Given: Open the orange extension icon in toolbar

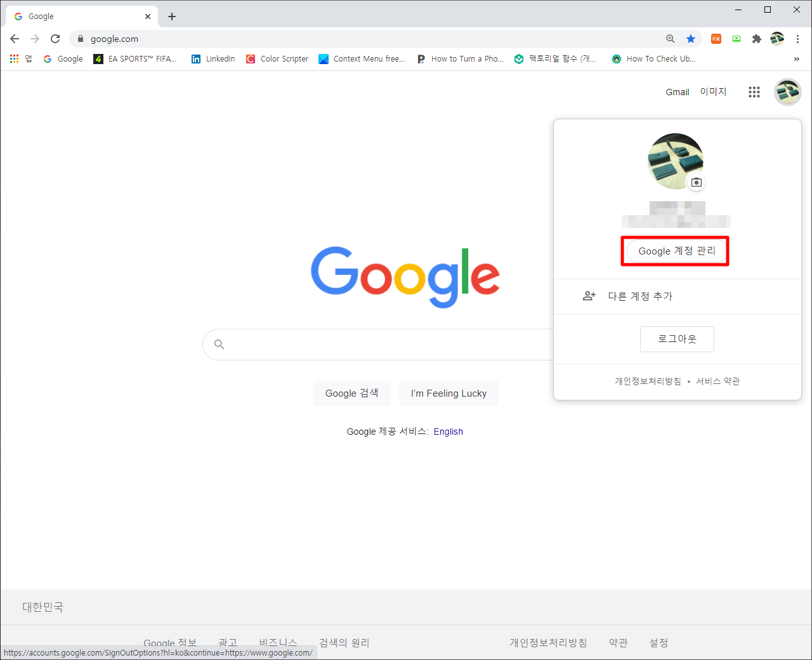Looking at the screenshot, I should click(716, 39).
